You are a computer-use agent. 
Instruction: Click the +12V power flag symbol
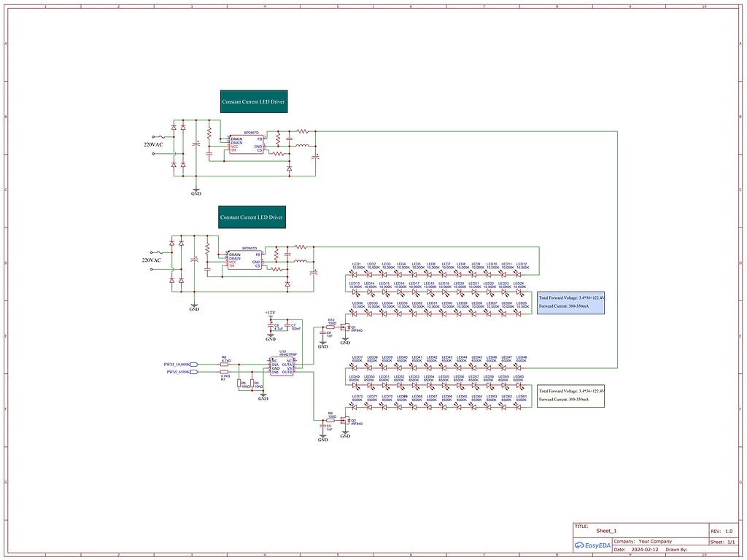point(269,315)
